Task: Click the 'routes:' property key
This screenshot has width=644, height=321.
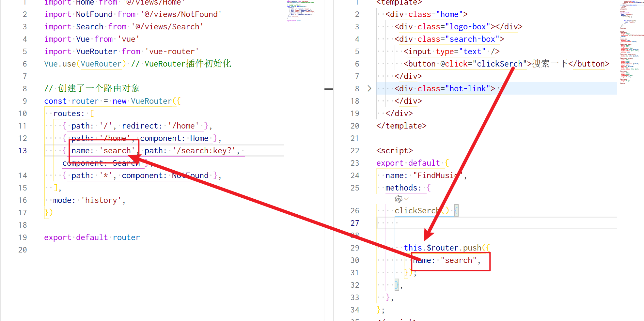Action: click(x=69, y=114)
